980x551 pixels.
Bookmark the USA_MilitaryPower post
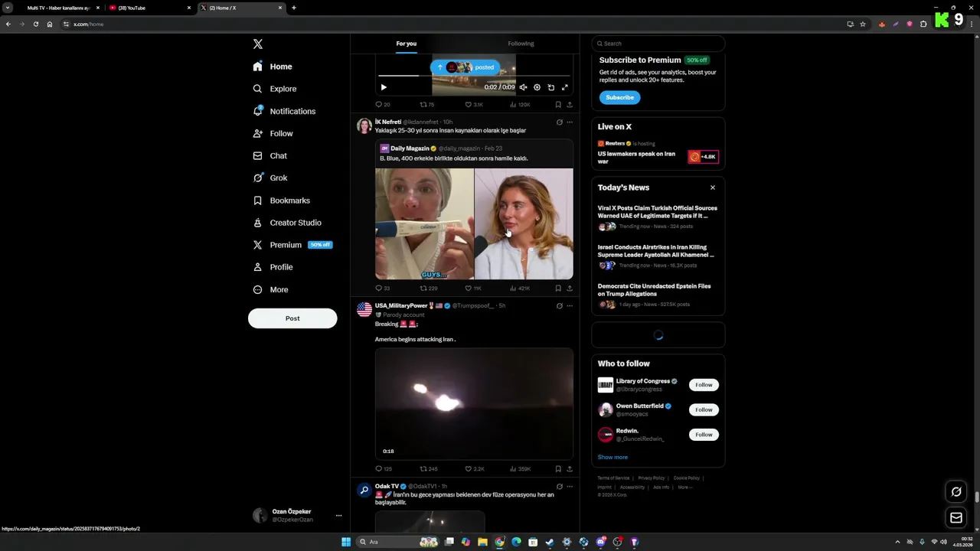(x=558, y=469)
